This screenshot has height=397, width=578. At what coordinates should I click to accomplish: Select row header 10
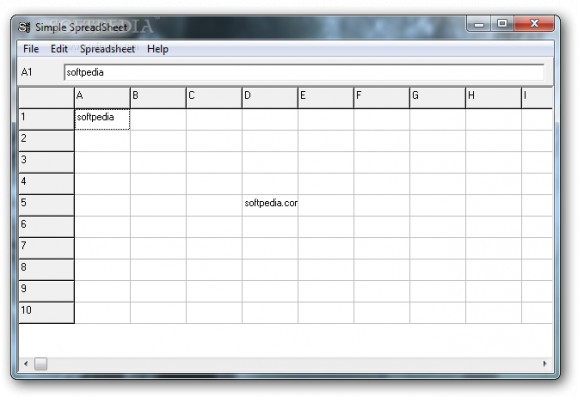click(46, 313)
